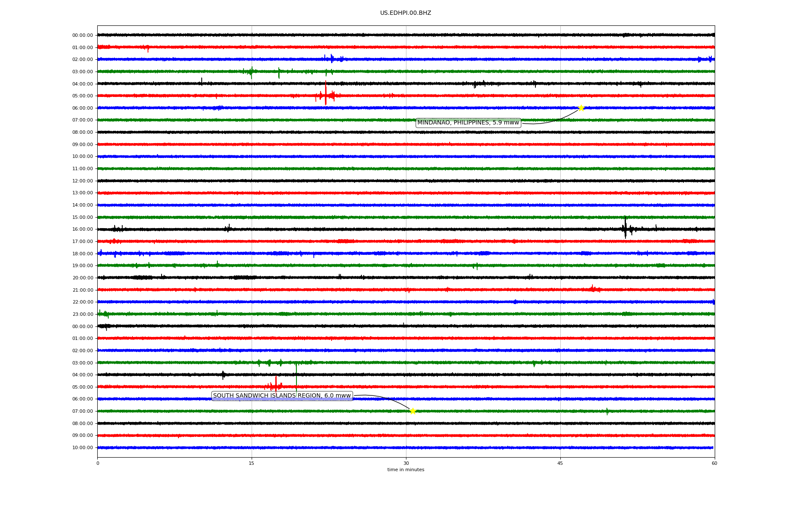Click the last 10:00:00 time label at bottom
Viewport: 812px width, 508px height.
82,448
